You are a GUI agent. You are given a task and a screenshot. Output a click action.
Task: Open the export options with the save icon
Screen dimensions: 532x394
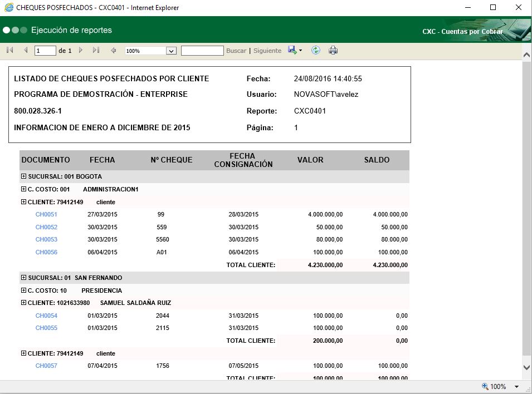coord(292,50)
